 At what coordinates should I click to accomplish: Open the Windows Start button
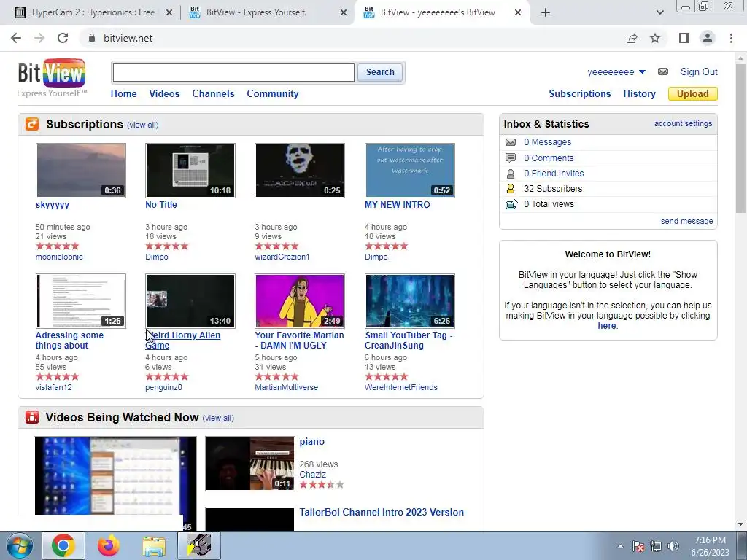tap(20, 545)
